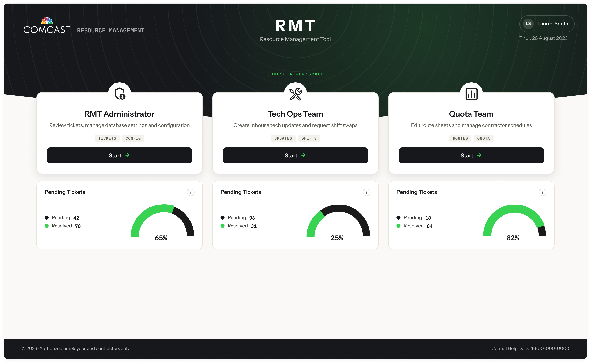This screenshot has height=364, width=591.
Task: Start the Tech Ops Team workspace
Action: coord(295,155)
